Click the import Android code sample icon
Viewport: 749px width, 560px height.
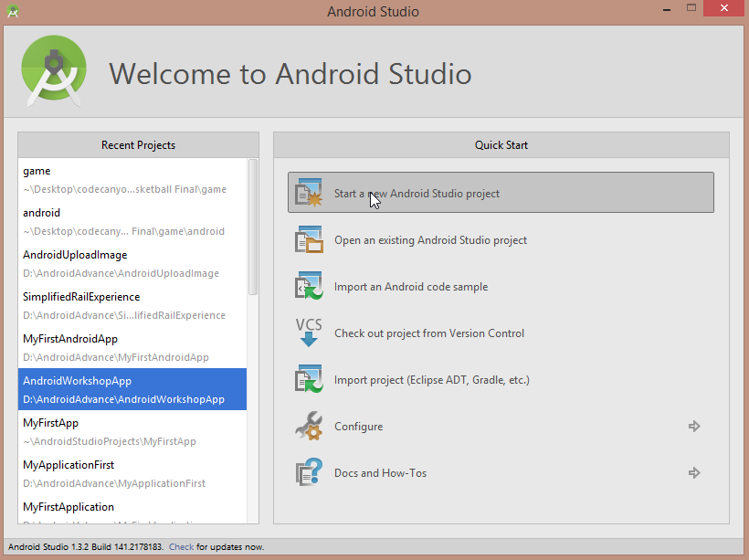click(309, 286)
